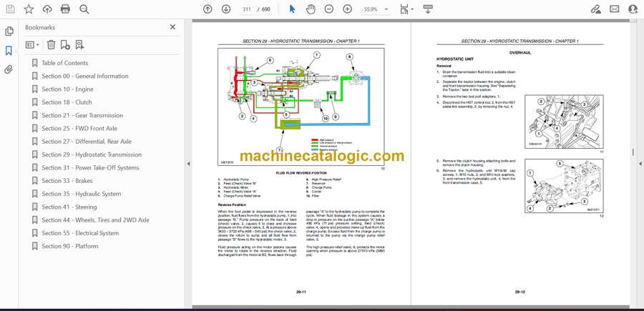The image size is (644, 311).
Task: Click the hydrostatic unit removal illustration
Action: point(564,186)
